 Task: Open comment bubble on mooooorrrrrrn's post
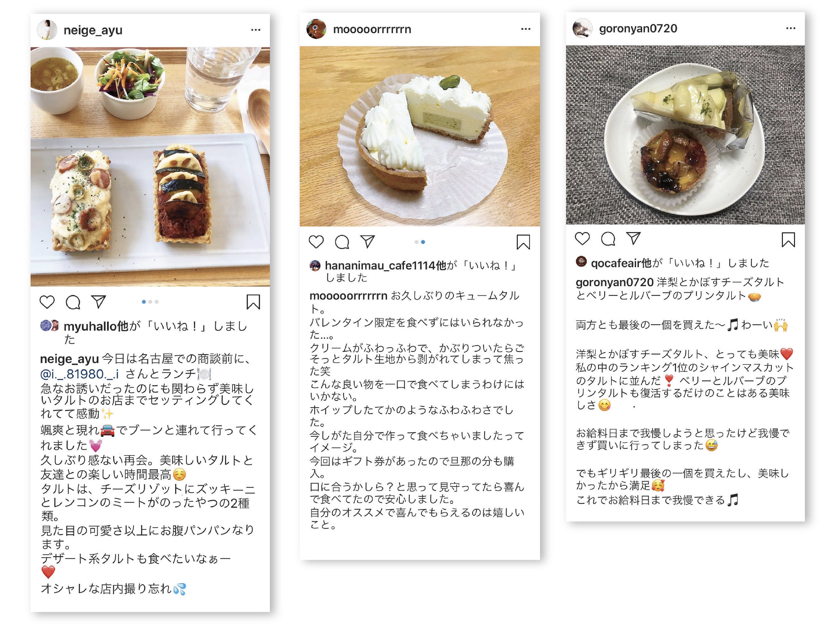(342, 242)
